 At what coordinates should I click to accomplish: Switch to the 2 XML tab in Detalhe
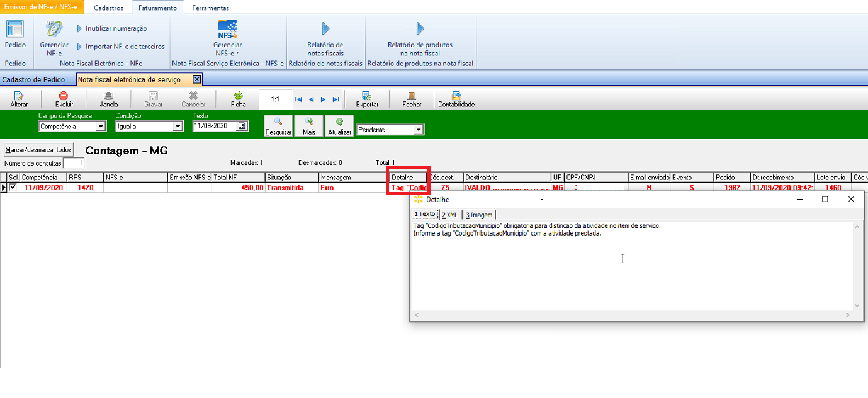[x=449, y=215]
